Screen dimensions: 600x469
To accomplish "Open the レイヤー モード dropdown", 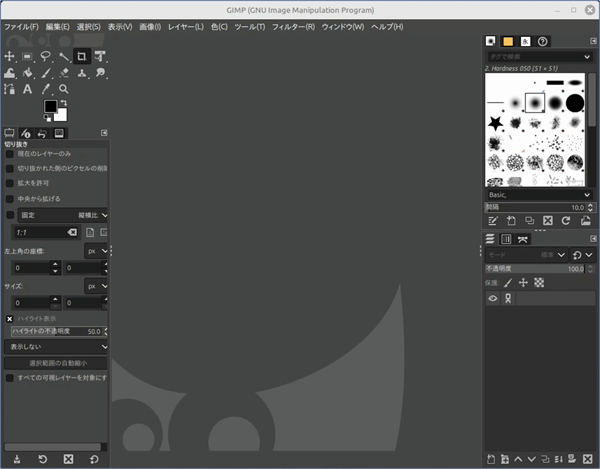I will tap(526, 255).
